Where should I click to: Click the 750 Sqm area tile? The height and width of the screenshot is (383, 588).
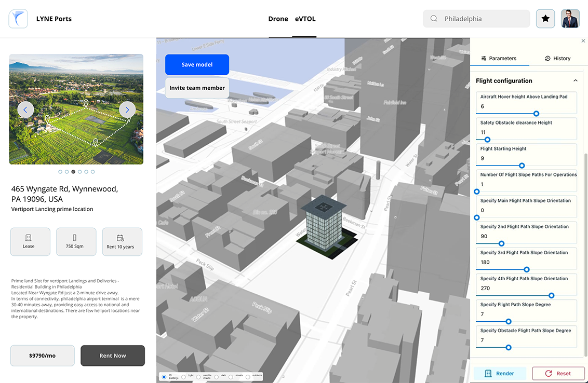[76, 242]
